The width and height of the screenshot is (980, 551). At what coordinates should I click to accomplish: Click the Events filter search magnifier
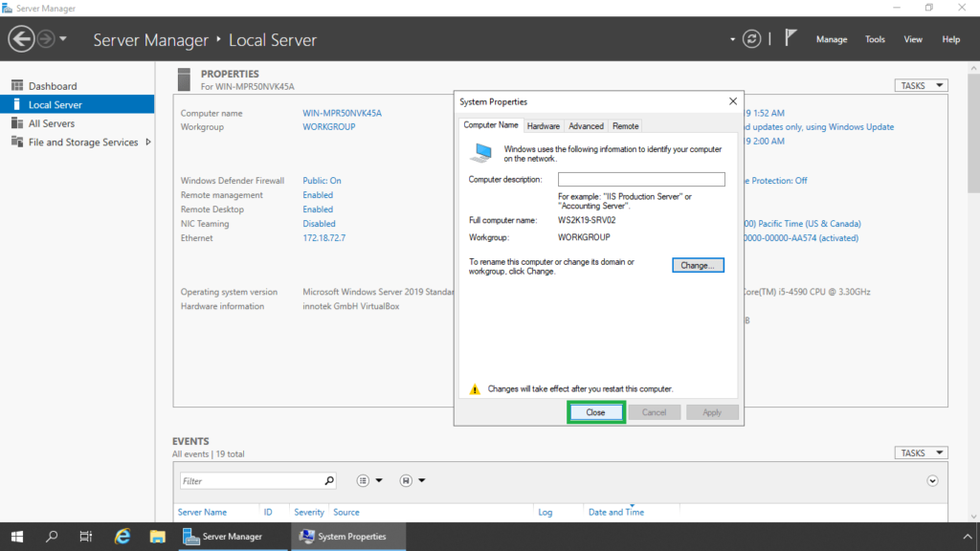point(329,480)
